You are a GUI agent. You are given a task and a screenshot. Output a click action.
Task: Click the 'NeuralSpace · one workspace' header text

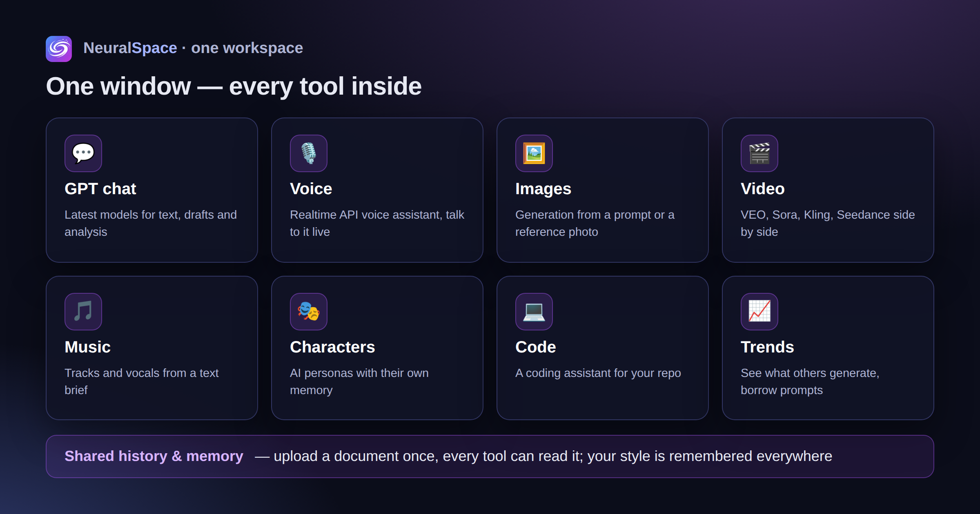tap(193, 48)
